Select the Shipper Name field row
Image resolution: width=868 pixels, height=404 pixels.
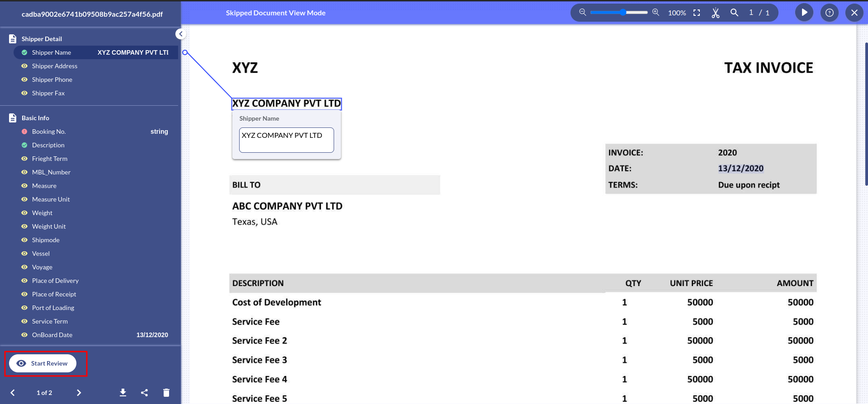95,52
